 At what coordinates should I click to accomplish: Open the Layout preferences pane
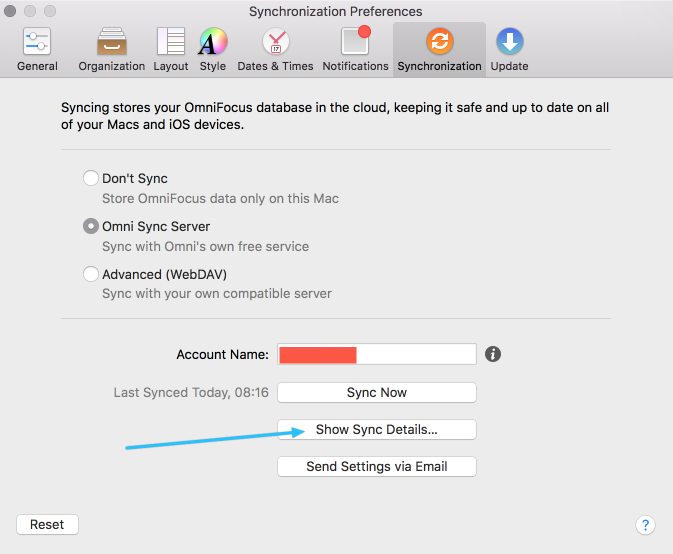pos(171,49)
